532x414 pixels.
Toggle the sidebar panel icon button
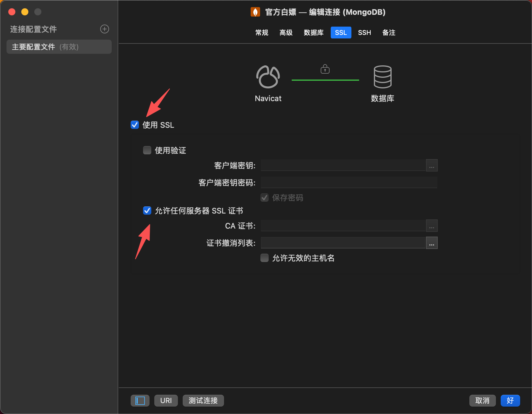coord(140,401)
